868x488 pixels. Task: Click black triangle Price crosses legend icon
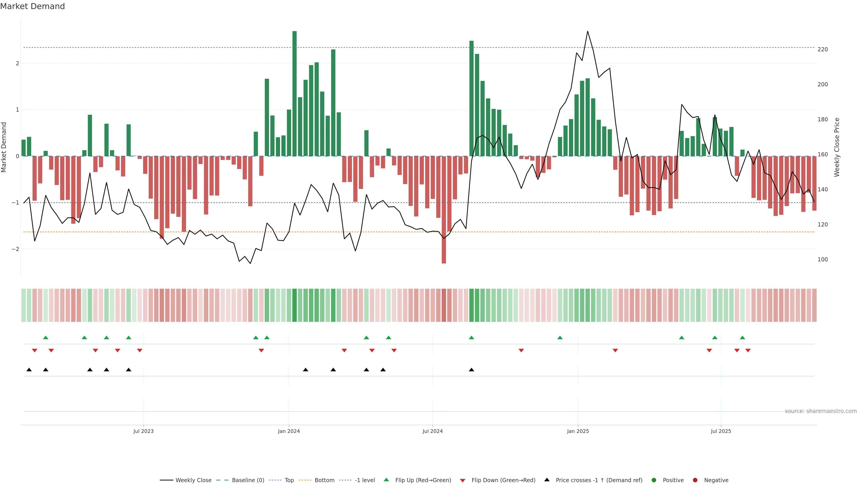click(547, 480)
